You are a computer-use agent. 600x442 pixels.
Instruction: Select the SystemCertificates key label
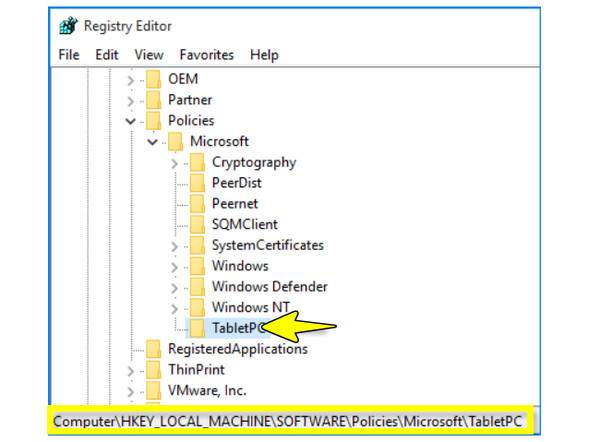coord(268,245)
